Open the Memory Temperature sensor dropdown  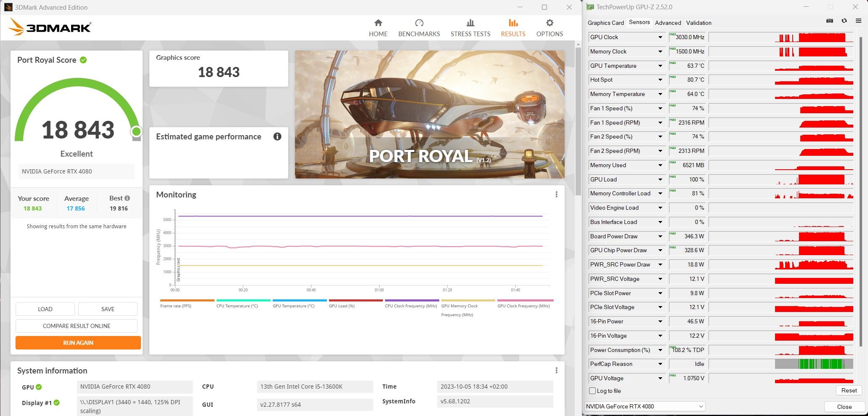[660, 94]
